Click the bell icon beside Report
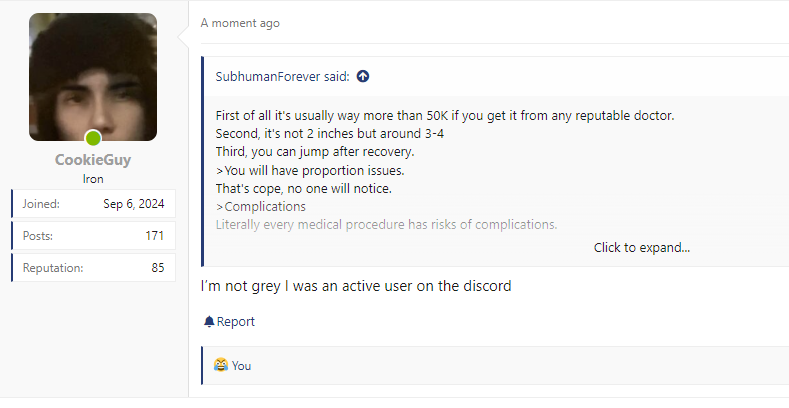 [x=209, y=322]
